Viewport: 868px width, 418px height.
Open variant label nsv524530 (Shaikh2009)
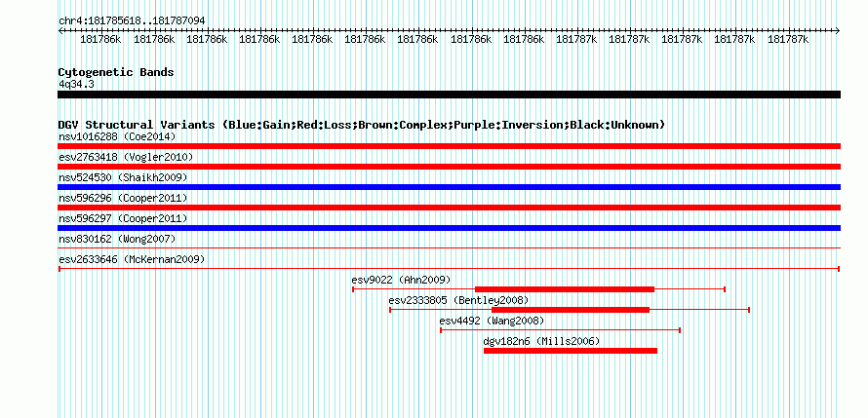pos(123,177)
